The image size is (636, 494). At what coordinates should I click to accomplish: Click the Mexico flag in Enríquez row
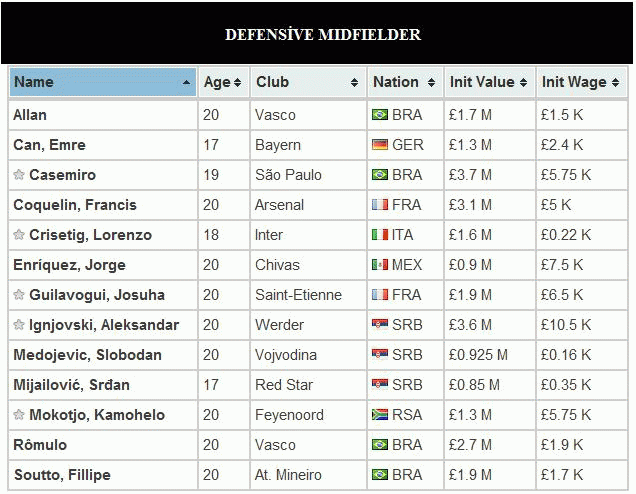pyautogui.click(x=380, y=264)
